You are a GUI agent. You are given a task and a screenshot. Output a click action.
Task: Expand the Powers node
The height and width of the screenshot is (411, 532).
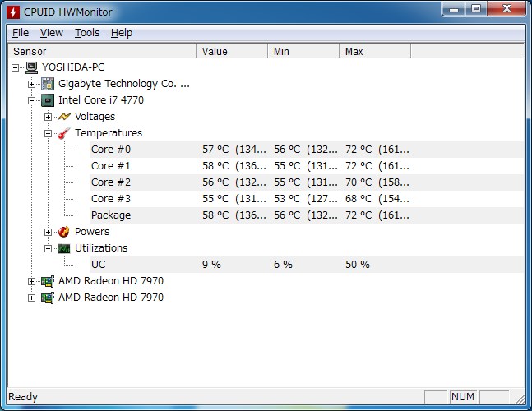click(x=48, y=233)
